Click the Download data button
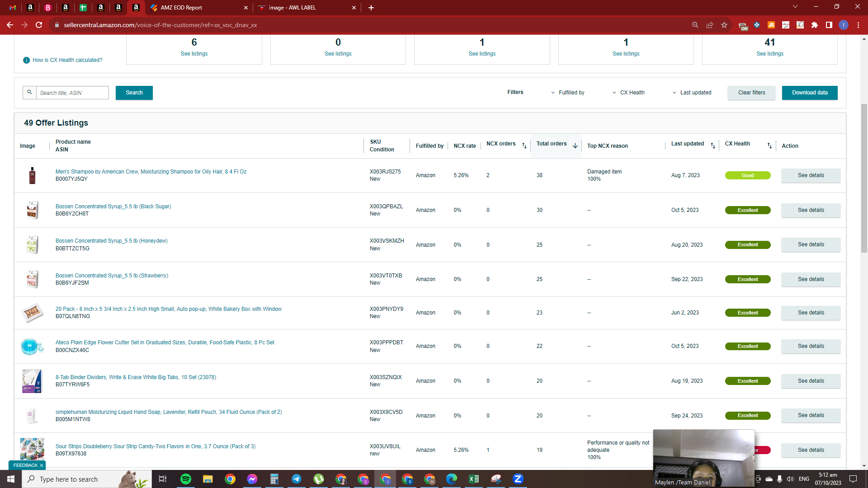This screenshot has height=488, width=868. pos(810,93)
